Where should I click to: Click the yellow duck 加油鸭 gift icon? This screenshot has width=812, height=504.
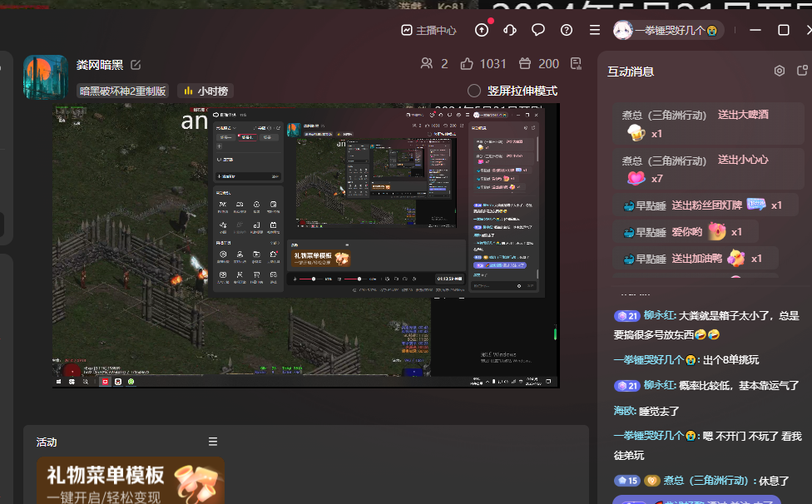click(736, 258)
